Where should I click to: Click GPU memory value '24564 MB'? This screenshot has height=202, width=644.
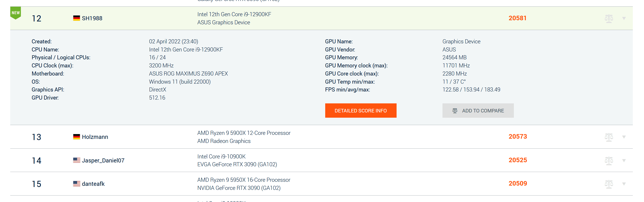pos(454,58)
